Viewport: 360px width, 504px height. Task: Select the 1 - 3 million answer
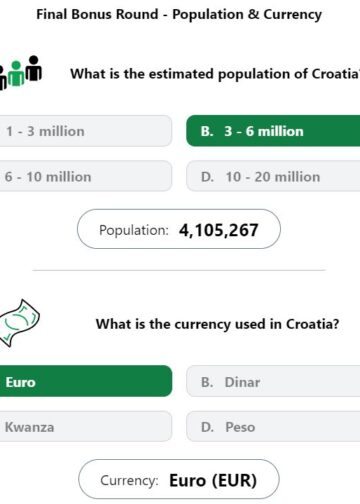point(85,131)
